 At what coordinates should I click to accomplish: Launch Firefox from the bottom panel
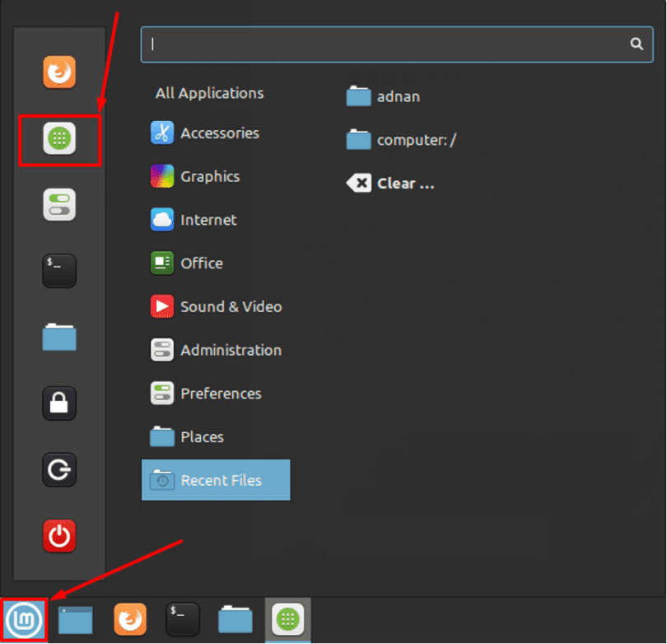130,619
